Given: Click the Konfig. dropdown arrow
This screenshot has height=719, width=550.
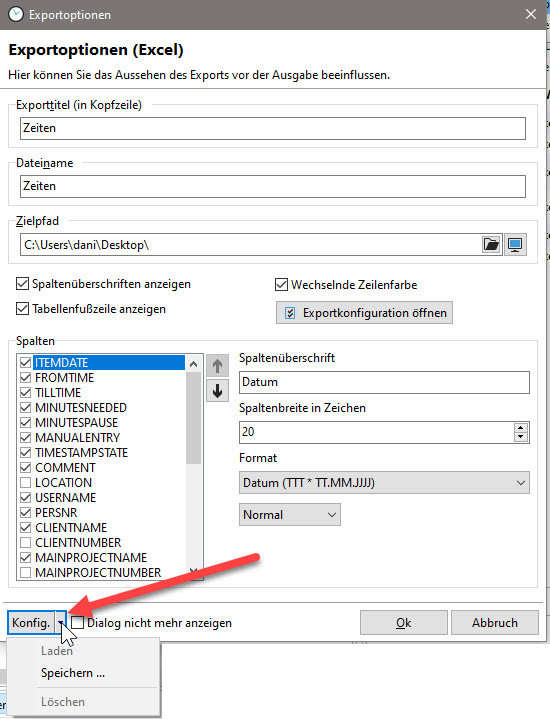Looking at the screenshot, I should coord(61,623).
